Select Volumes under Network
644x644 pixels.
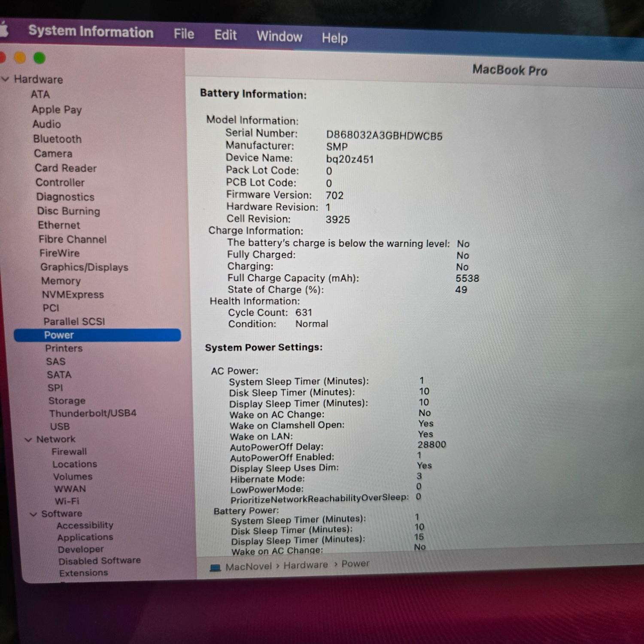pyautogui.click(x=73, y=477)
